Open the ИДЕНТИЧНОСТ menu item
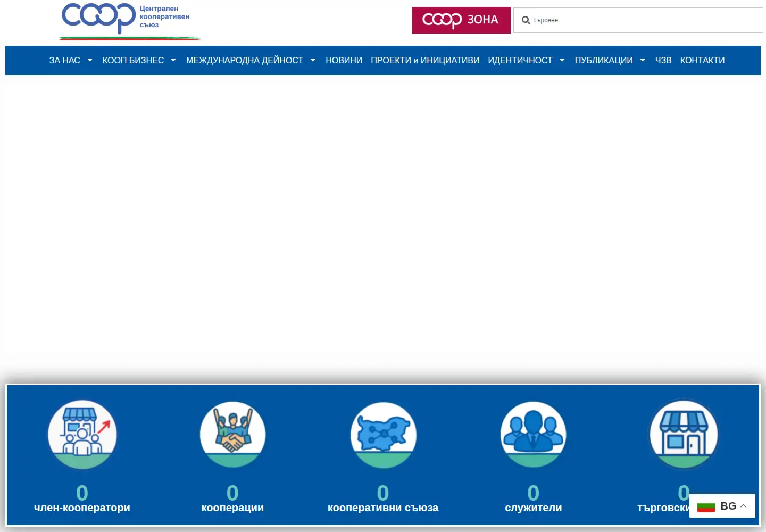This screenshot has height=532, width=766. pos(520,60)
